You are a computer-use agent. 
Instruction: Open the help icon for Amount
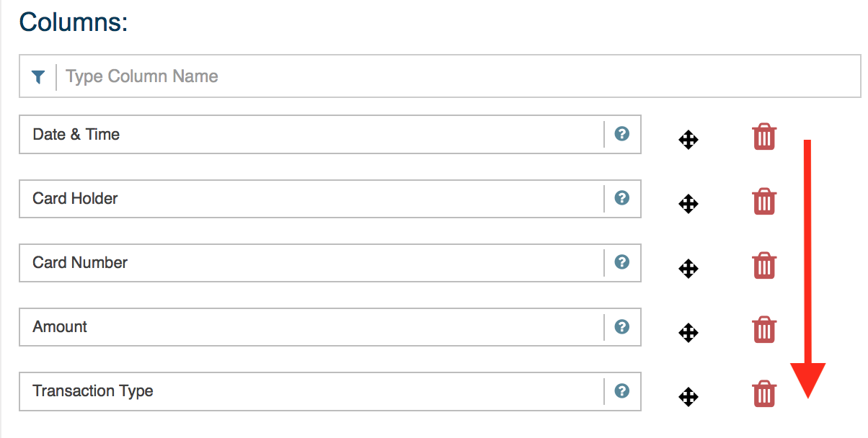[621, 327]
